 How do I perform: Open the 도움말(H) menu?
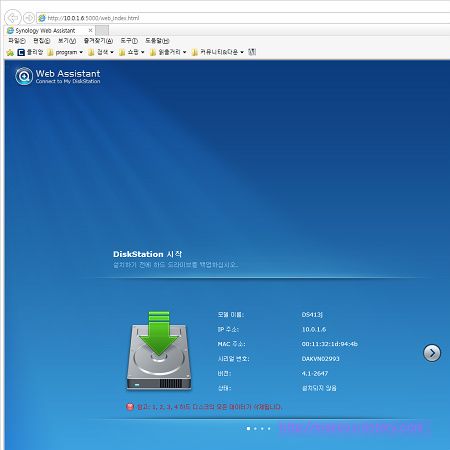(157, 41)
